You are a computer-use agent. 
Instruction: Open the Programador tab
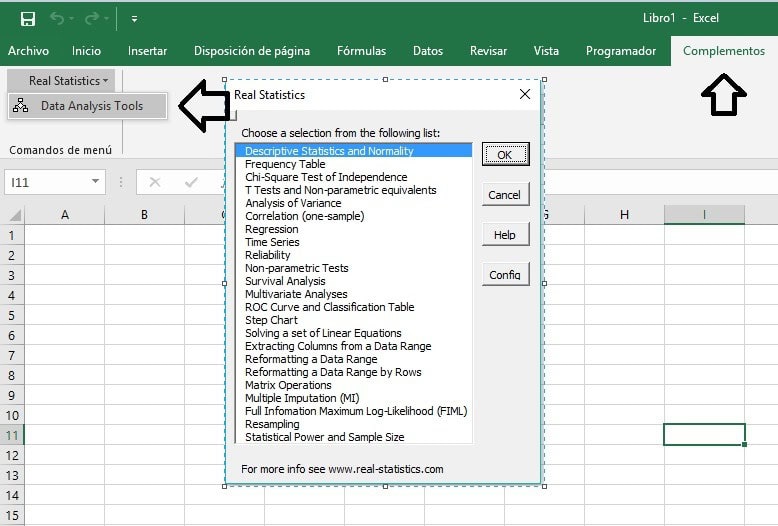pyautogui.click(x=621, y=51)
